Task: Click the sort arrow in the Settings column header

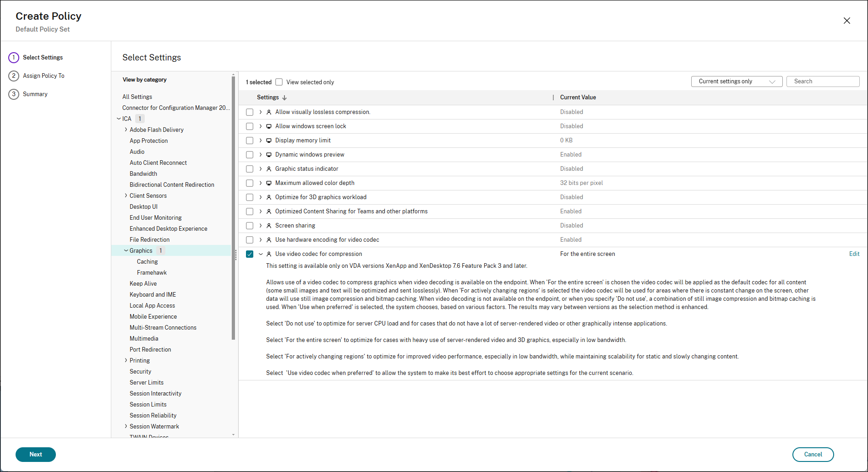Action: click(x=284, y=97)
